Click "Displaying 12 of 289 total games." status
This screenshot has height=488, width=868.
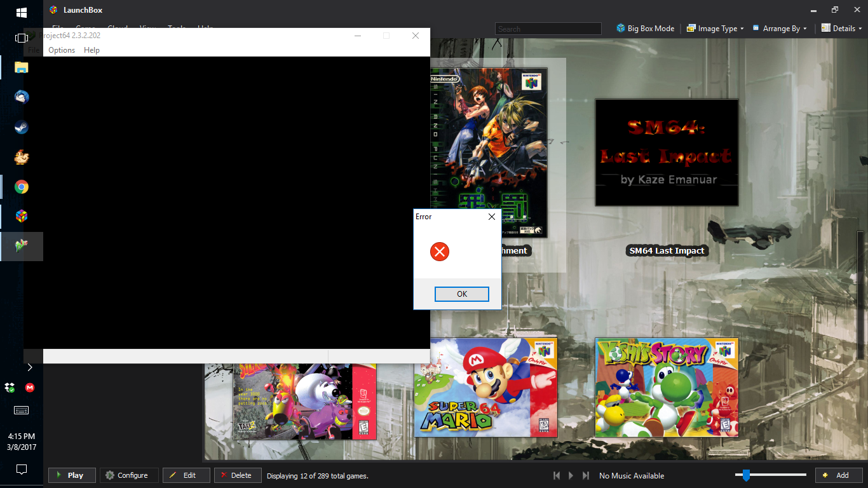tap(318, 476)
